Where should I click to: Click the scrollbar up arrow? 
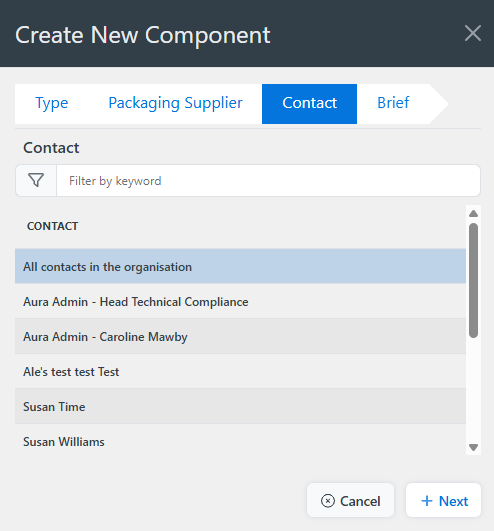pos(473,213)
